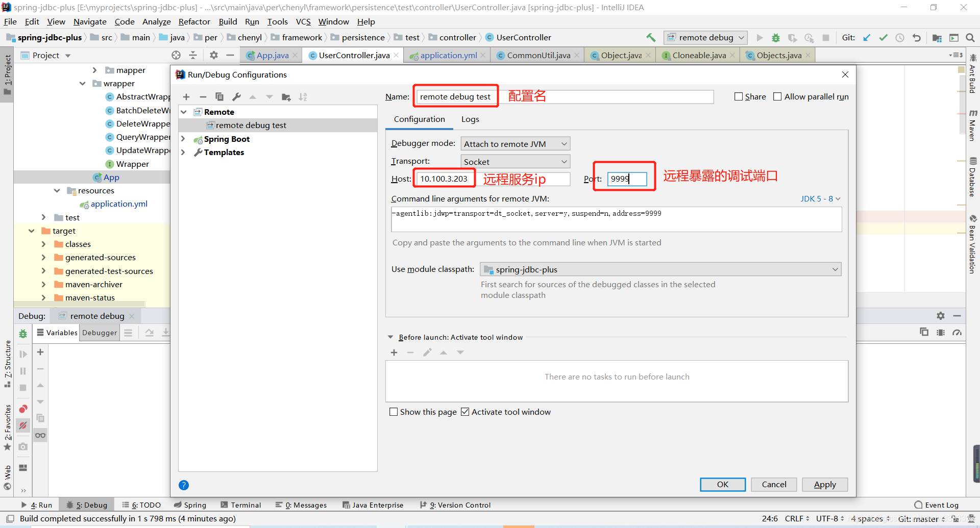Open Transport Socket dropdown
Screen dimensions: 980x528
pos(516,162)
